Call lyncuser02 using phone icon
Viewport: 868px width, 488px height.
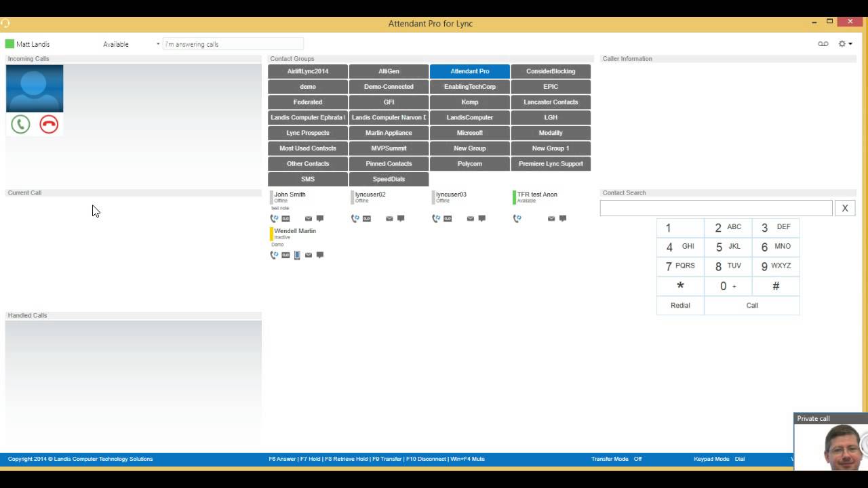pyautogui.click(x=355, y=218)
